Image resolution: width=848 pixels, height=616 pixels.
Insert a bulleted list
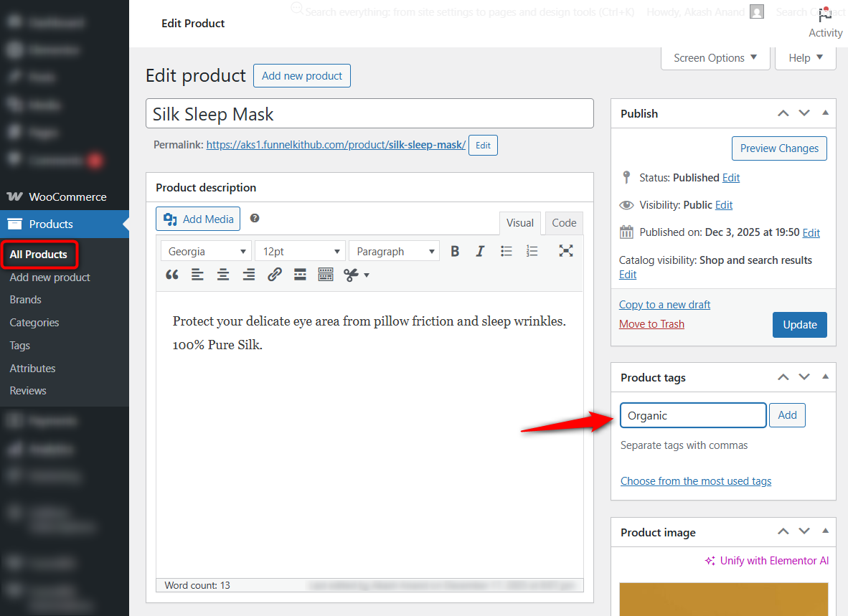click(506, 250)
